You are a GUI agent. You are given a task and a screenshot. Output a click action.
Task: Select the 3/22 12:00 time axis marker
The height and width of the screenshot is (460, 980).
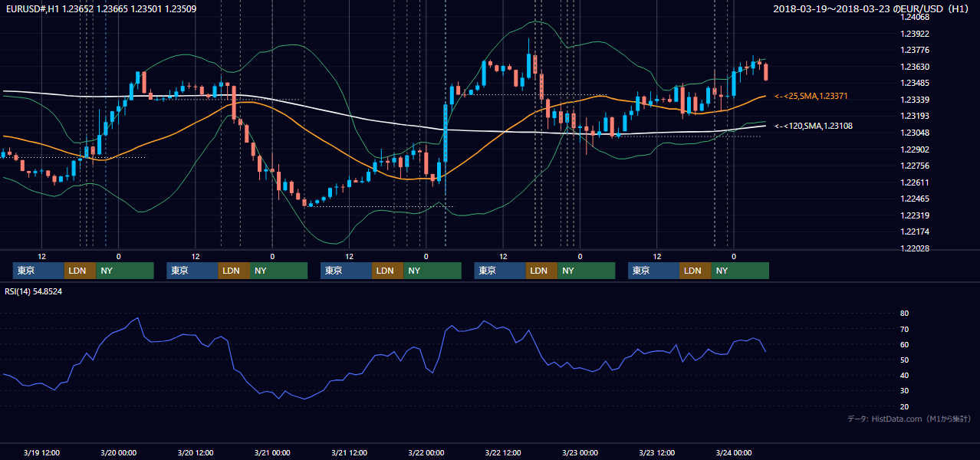pos(503,453)
